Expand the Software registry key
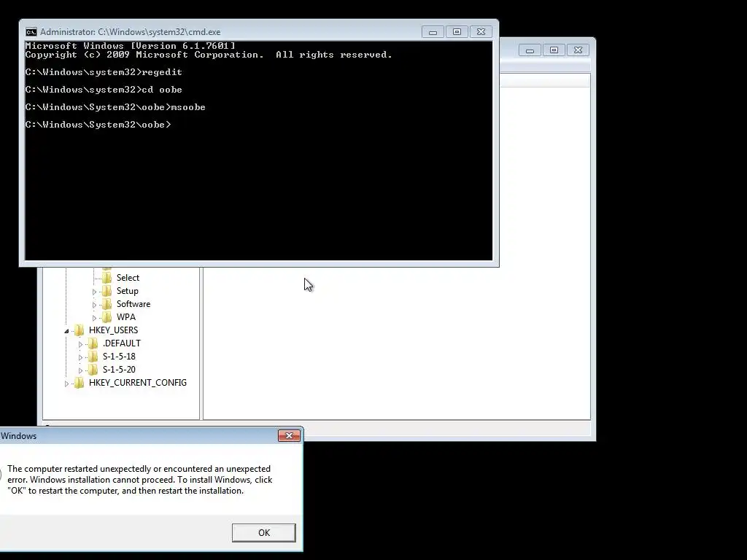The width and height of the screenshot is (747, 560). [x=94, y=305]
